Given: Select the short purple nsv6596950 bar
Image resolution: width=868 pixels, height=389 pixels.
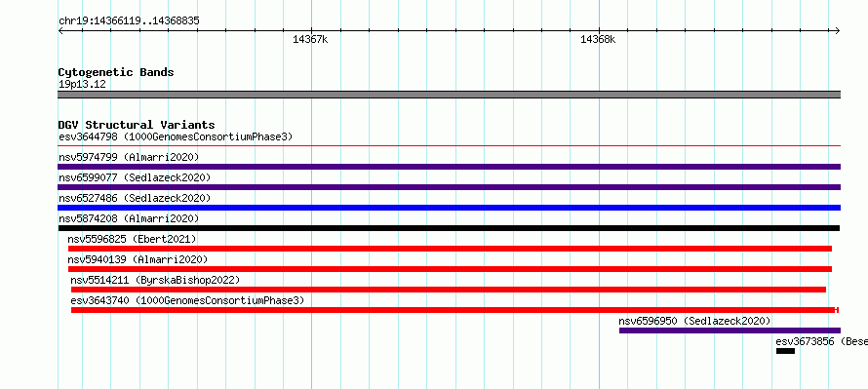Looking at the screenshot, I should [x=730, y=331].
